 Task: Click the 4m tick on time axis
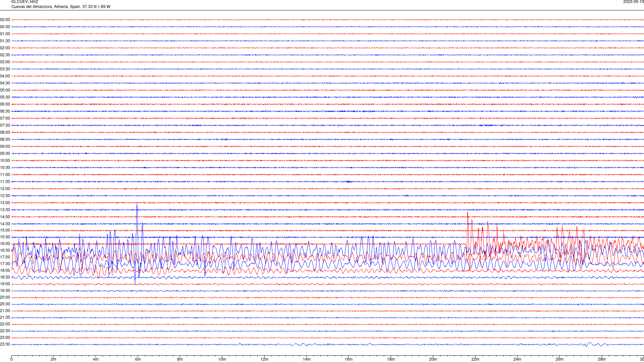(x=96, y=359)
